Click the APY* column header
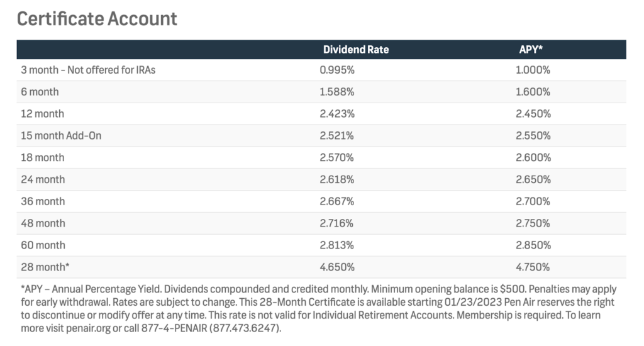This screenshot has width=644, height=346. click(533, 50)
